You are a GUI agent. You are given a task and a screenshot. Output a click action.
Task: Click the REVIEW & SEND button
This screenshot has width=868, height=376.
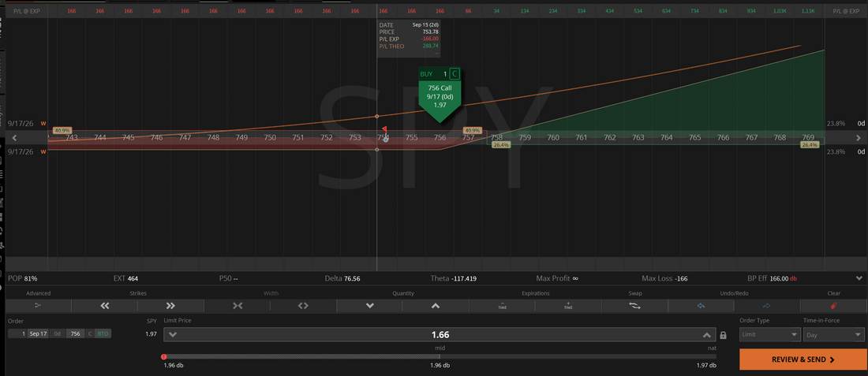tap(803, 359)
